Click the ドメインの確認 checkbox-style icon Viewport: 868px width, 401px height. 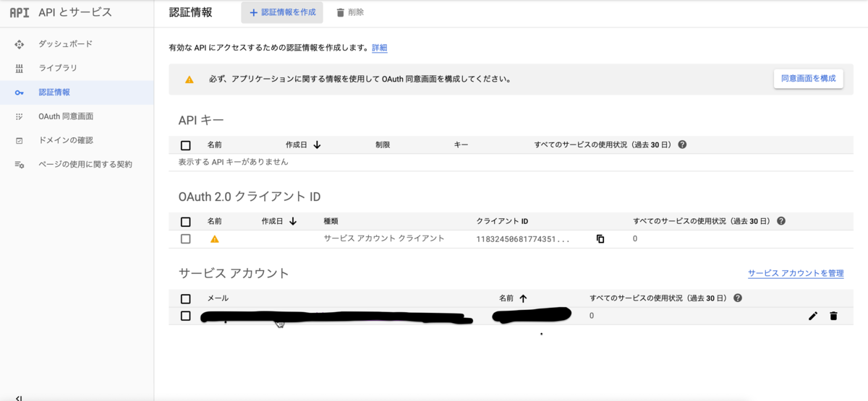pos(20,140)
